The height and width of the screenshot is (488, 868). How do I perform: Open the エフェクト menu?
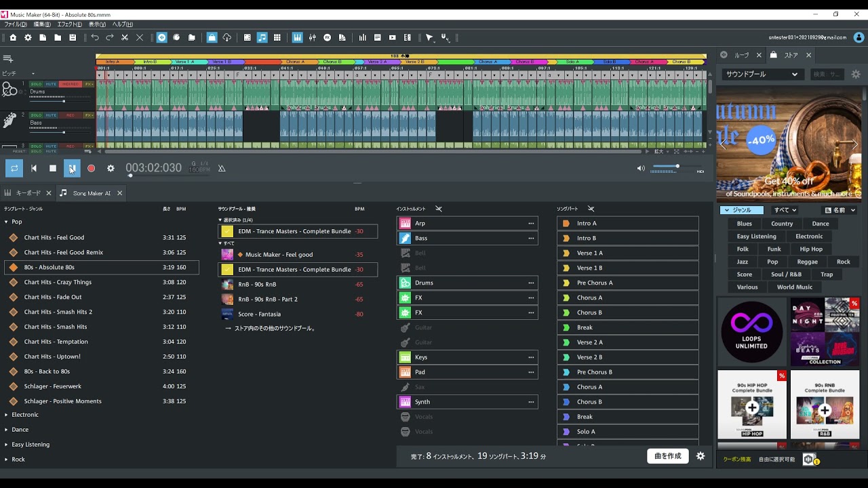(69, 24)
